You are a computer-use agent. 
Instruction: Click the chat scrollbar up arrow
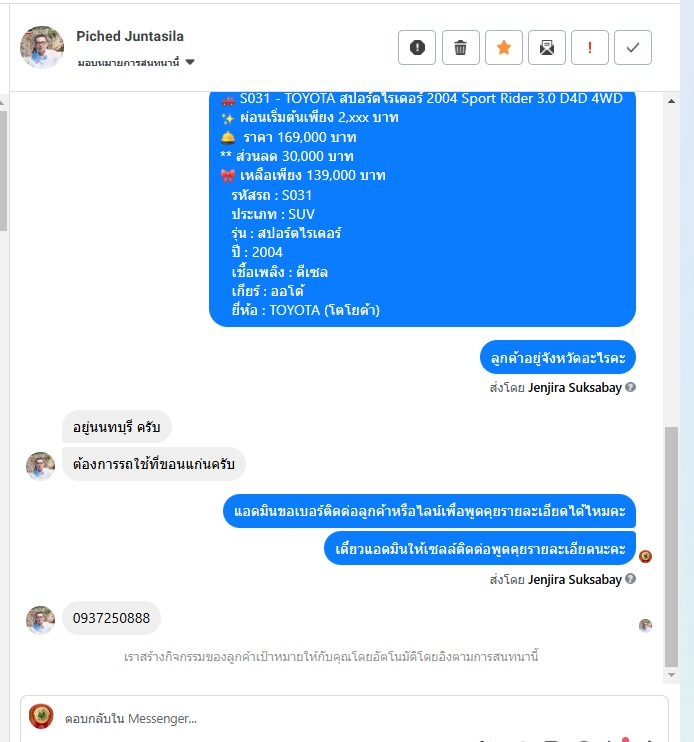(671, 101)
